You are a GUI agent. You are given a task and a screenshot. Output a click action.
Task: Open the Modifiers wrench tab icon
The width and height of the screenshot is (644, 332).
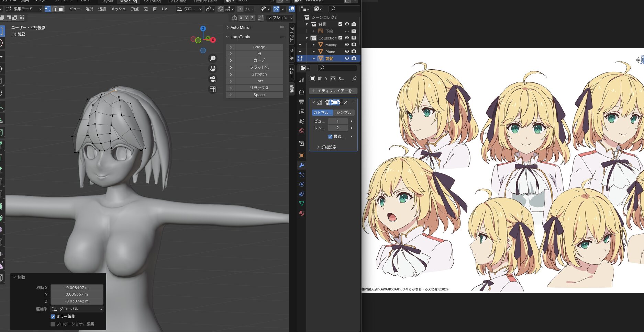click(x=302, y=165)
